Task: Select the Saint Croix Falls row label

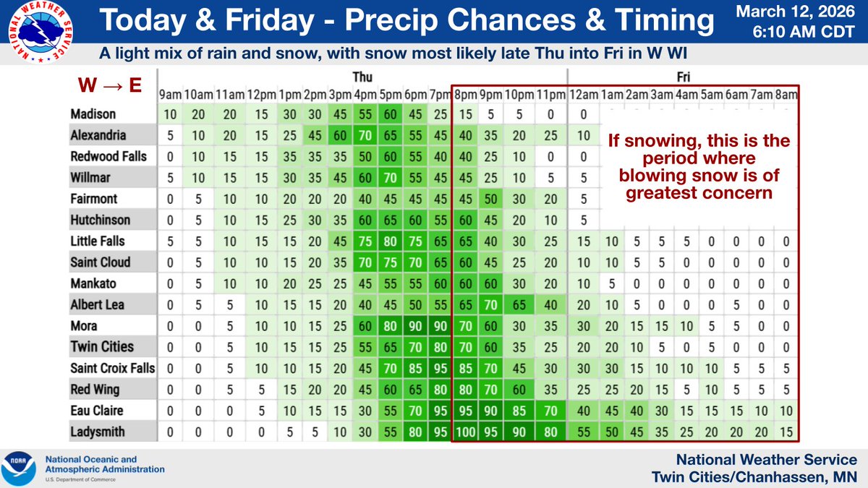Action: [113, 368]
